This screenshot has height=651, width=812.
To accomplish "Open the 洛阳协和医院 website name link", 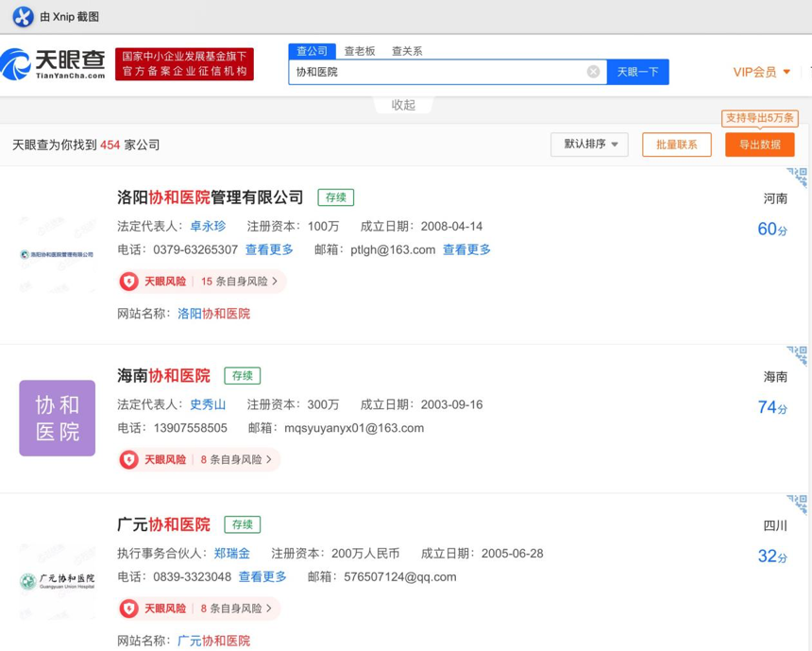I will coord(214,314).
